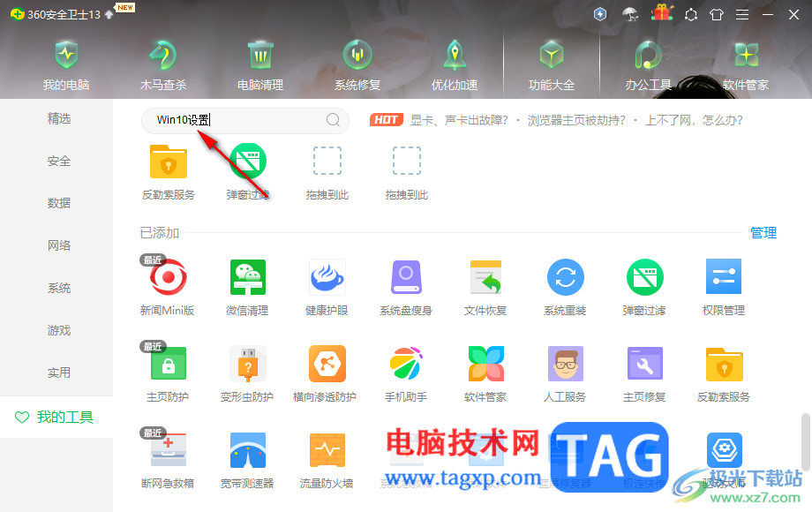
Task: Launch the 系统盘瘦身 tool
Action: 406,286
